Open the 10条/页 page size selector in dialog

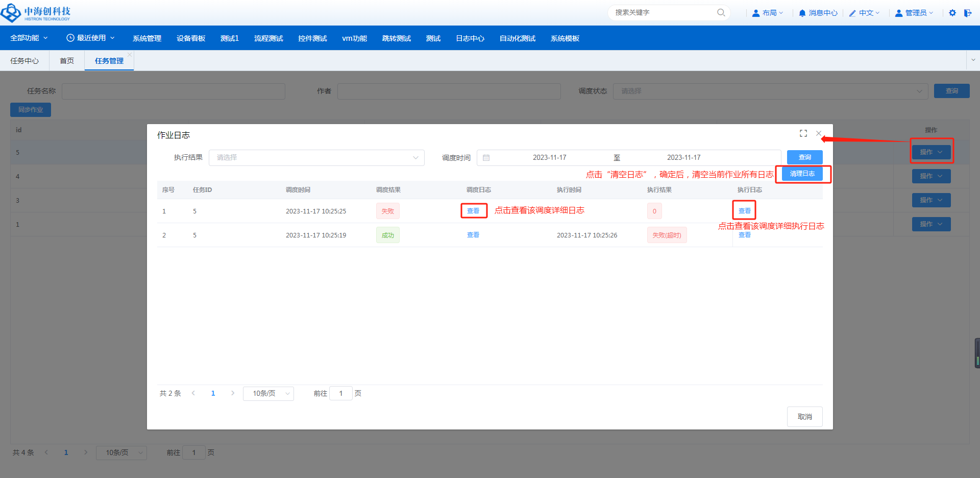tap(268, 393)
